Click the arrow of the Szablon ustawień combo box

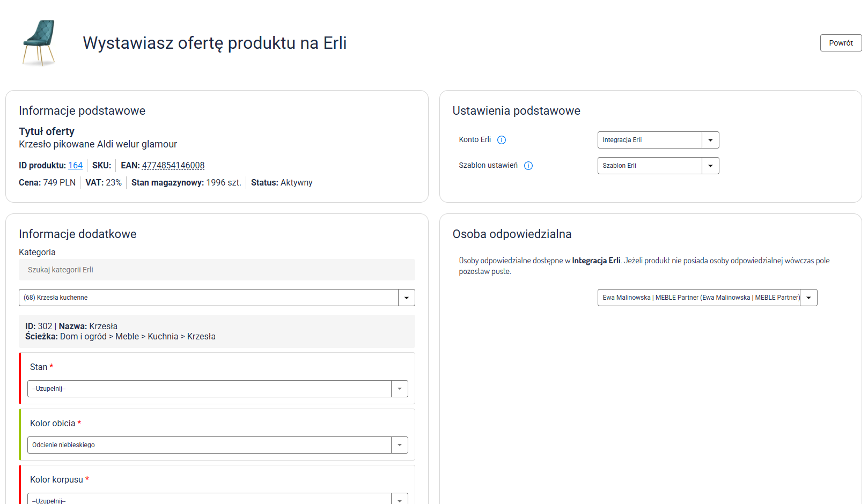710,166
